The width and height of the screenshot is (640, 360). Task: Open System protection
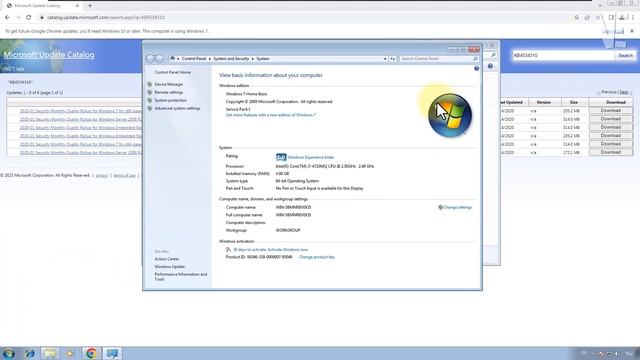171,100
